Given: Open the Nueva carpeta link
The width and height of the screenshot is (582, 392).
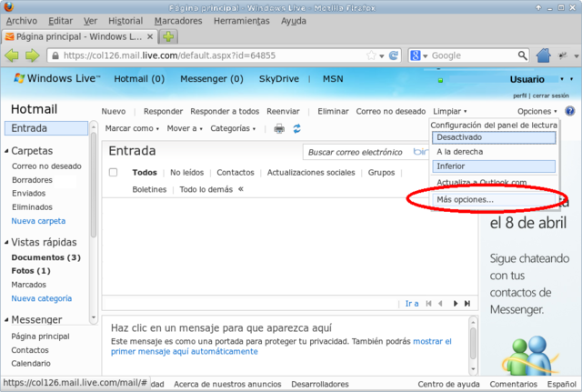Looking at the screenshot, I should pyautogui.click(x=38, y=221).
